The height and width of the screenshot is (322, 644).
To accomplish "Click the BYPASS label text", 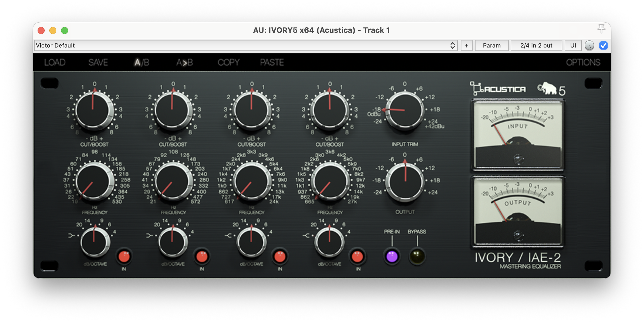I will tap(417, 232).
